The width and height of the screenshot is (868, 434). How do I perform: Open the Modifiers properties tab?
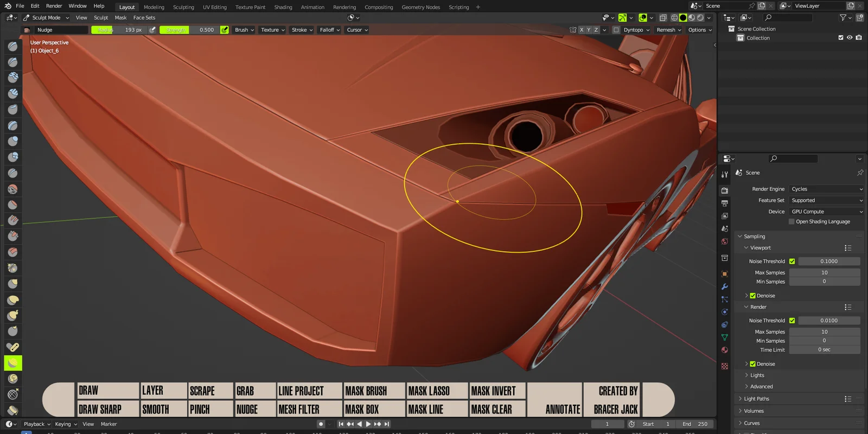pos(725,286)
